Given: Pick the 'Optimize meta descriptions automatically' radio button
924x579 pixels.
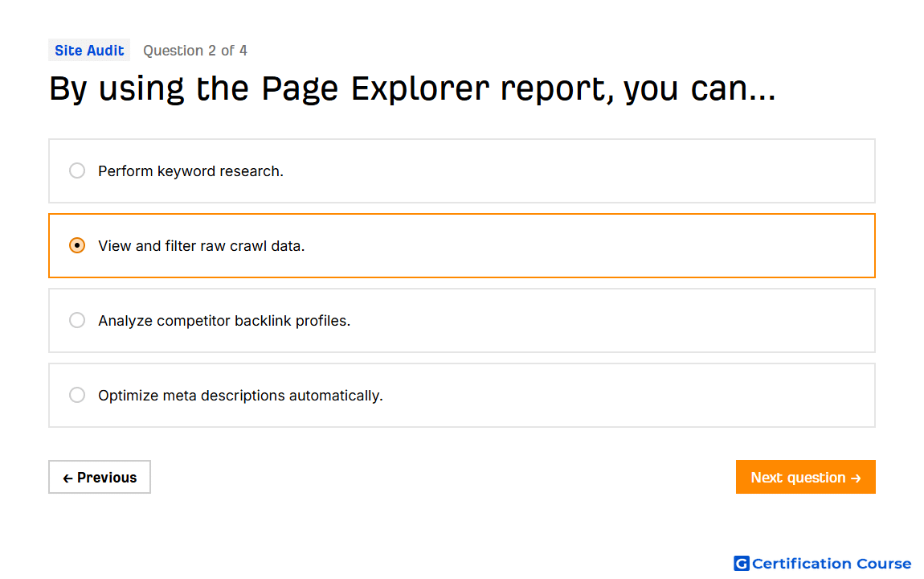Looking at the screenshot, I should click(x=77, y=395).
